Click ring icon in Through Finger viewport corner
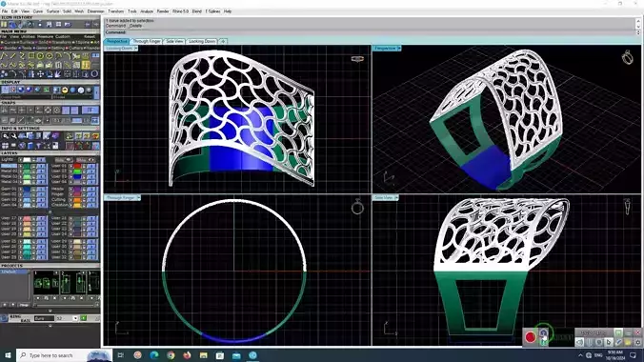 click(x=357, y=207)
